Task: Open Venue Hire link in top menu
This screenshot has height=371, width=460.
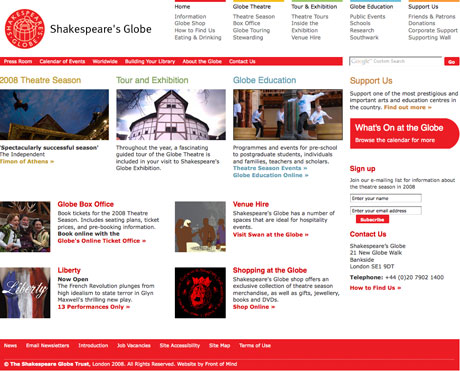Action: [306, 37]
